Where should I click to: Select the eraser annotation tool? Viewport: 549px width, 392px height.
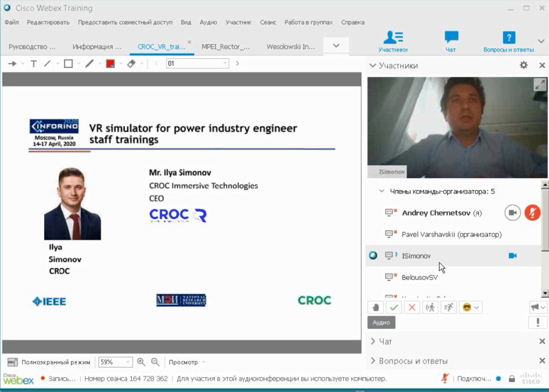(x=131, y=64)
